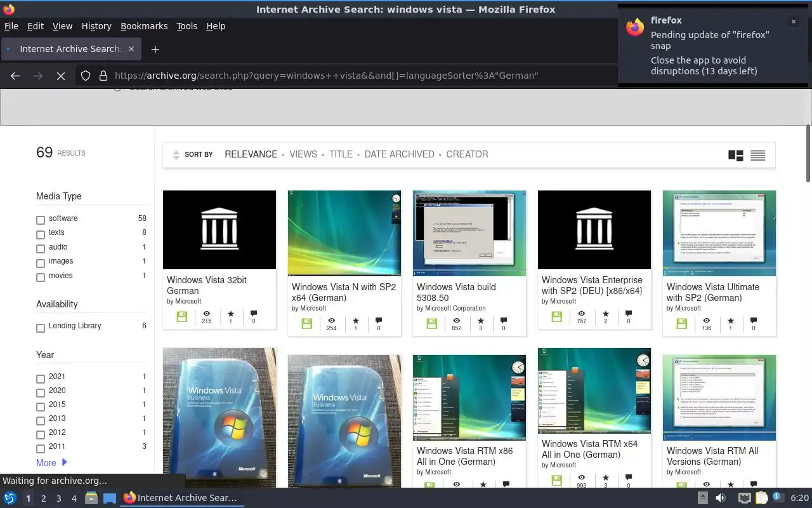Open a new browser tab
812x508 pixels.
click(x=155, y=49)
